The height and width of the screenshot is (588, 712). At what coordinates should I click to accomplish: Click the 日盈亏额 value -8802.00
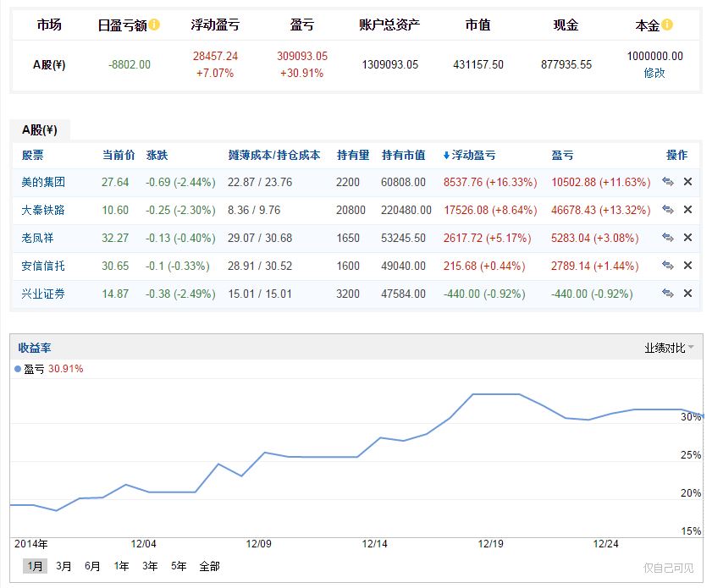(130, 64)
